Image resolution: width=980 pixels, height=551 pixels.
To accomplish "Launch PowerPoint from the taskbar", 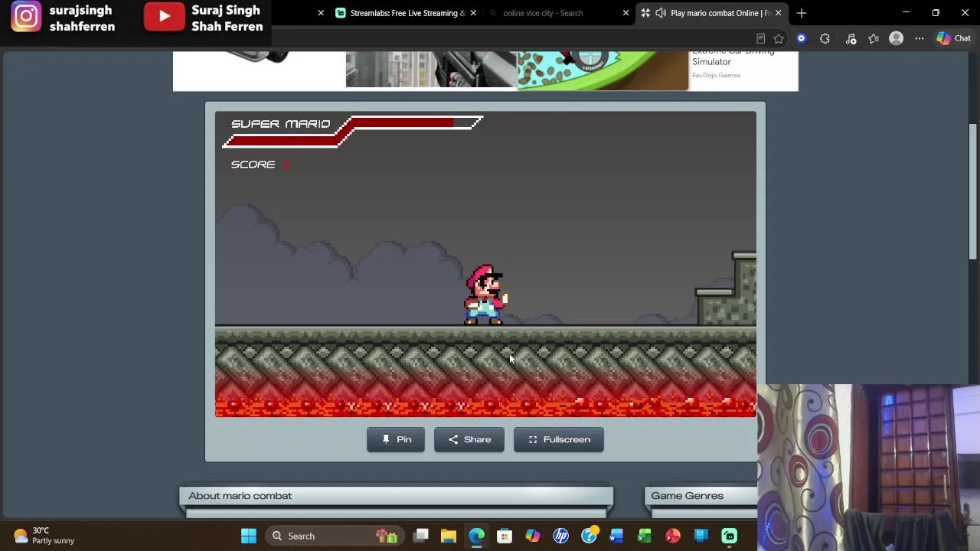I will [673, 536].
